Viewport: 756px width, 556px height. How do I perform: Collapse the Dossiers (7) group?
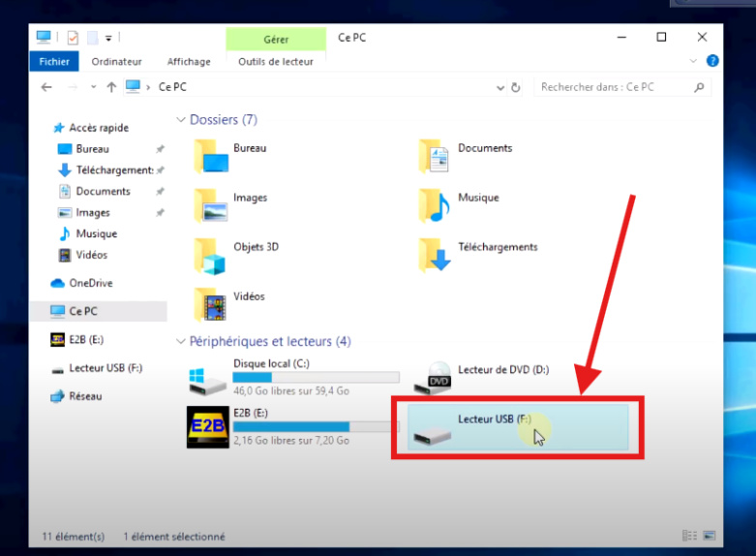click(181, 120)
